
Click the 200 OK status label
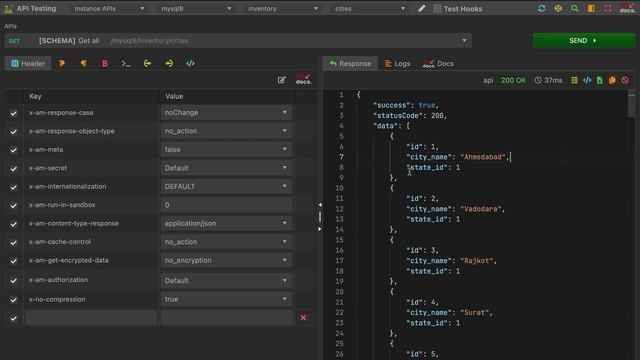click(513, 80)
